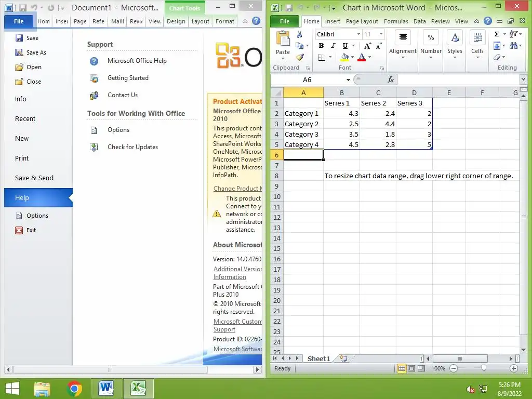The image size is (532, 399).
Task: Click Cut scissors icon in Excel
Action: pyautogui.click(x=299, y=34)
